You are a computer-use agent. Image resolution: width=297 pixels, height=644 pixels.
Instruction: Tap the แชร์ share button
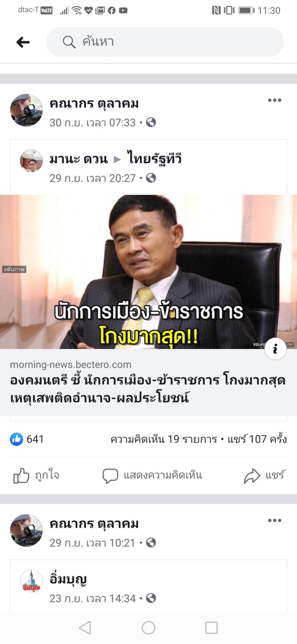264,475
